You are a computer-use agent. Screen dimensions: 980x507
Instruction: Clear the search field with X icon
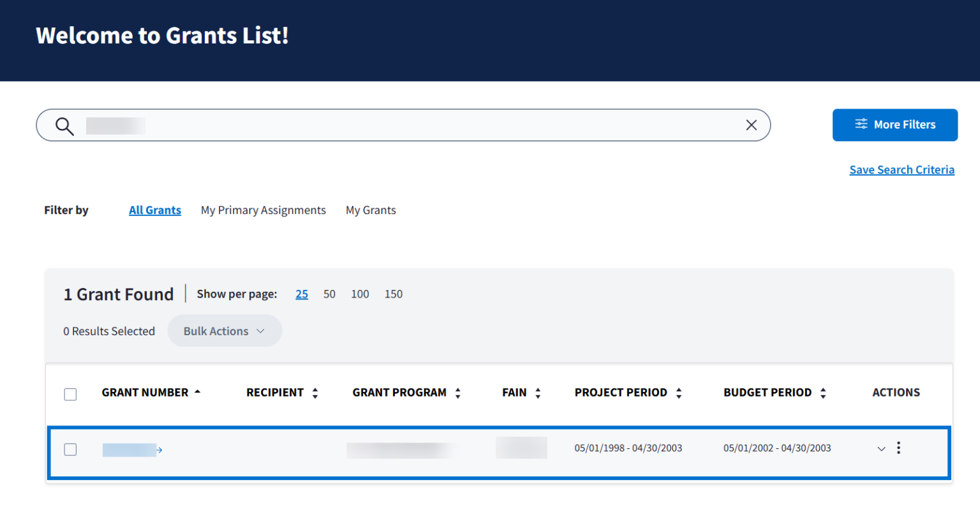[751, 125]
